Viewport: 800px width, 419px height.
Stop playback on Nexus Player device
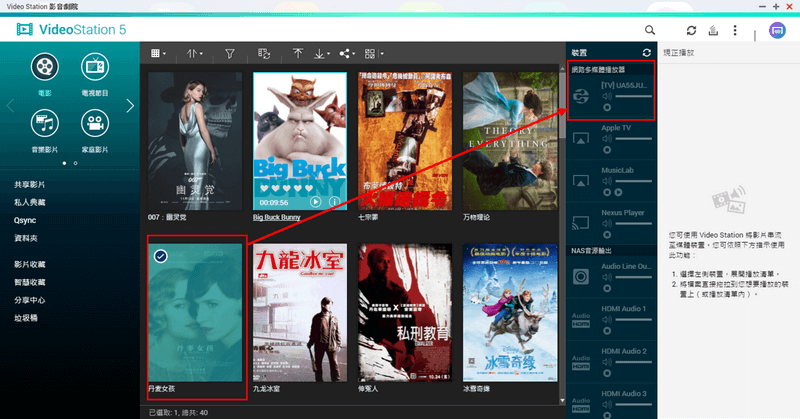point(607,235)
